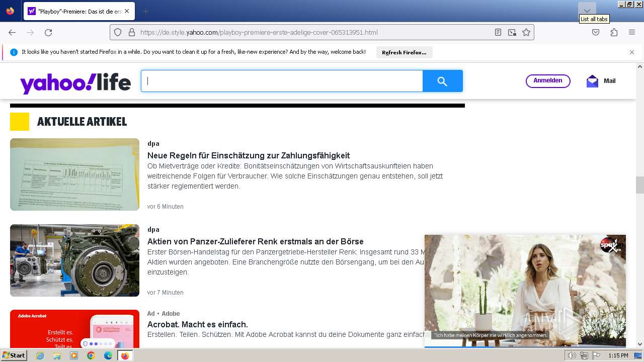
Task: Open article Neue Regeln für Einschätzung zur Zahlungsfähigkeit
Action: pyautogui.click(x=249, y=155)
